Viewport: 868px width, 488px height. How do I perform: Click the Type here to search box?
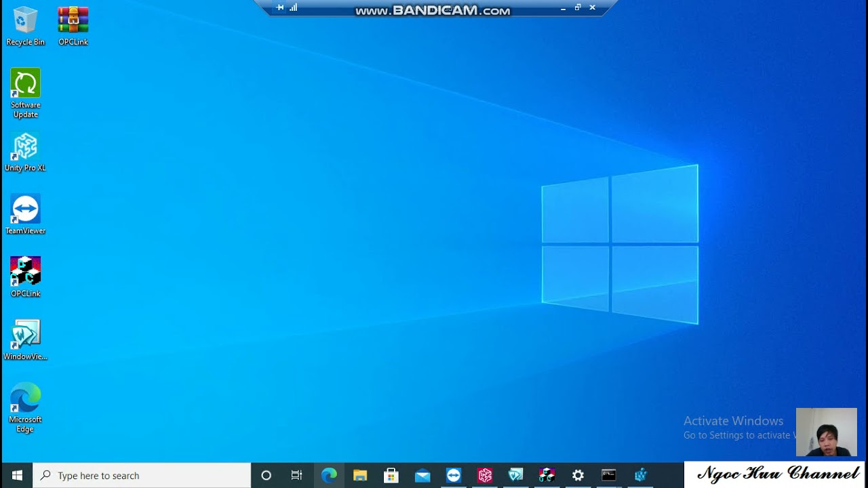coord(142,476)
